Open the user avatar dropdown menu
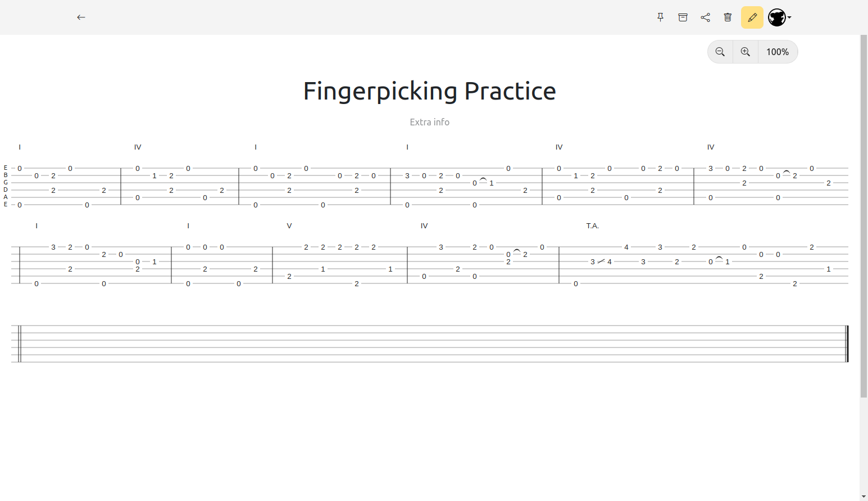 coord(780,17)
